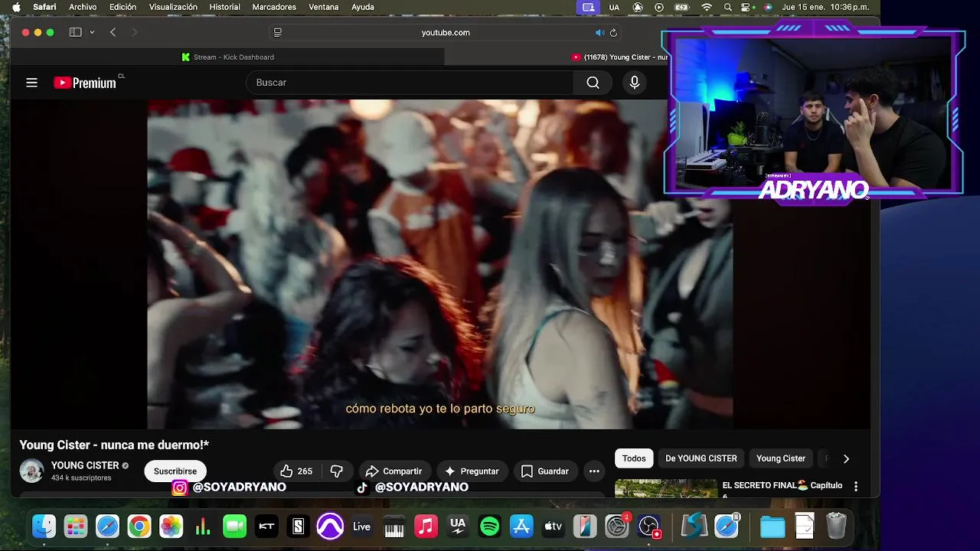Open the UA status item in the menu bar
980x551 pixels.
(x=614, y=7)
